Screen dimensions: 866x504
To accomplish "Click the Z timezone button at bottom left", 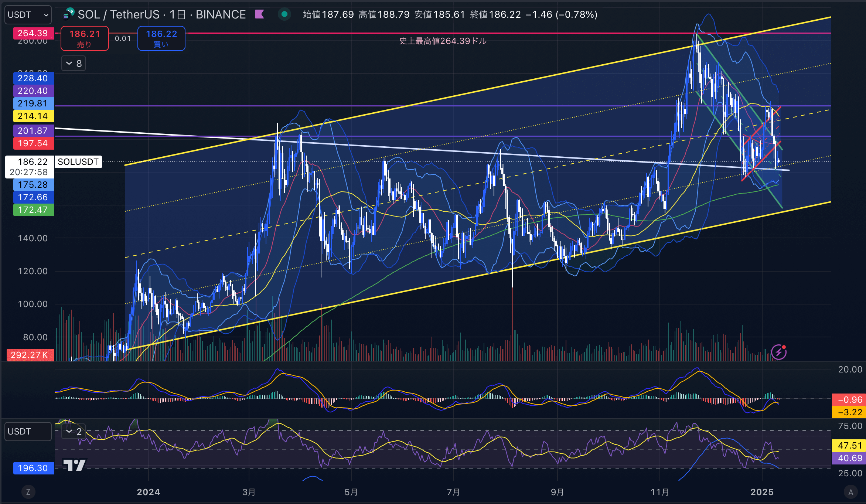I will click(x=28, y=492).
